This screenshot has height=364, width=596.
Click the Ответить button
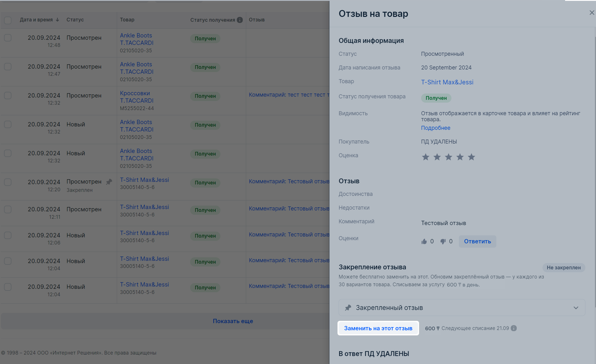[x=477, y=241]
